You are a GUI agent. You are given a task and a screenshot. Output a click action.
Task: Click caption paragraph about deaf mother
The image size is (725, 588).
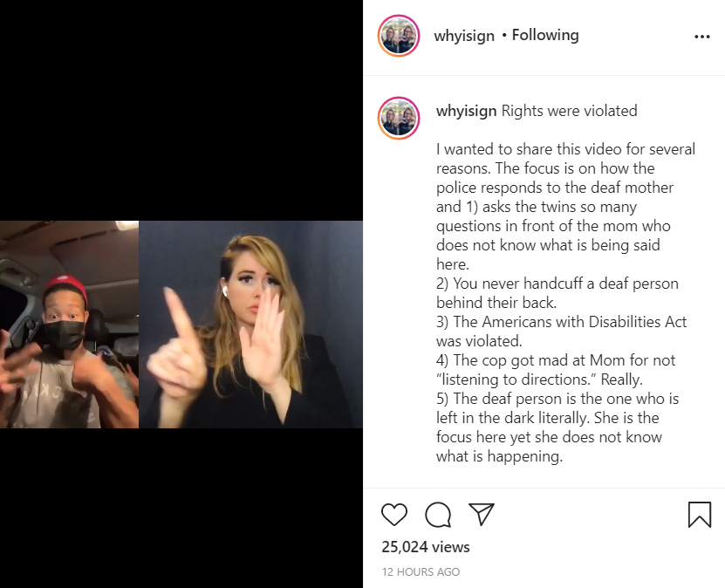(x=565, y=207)
